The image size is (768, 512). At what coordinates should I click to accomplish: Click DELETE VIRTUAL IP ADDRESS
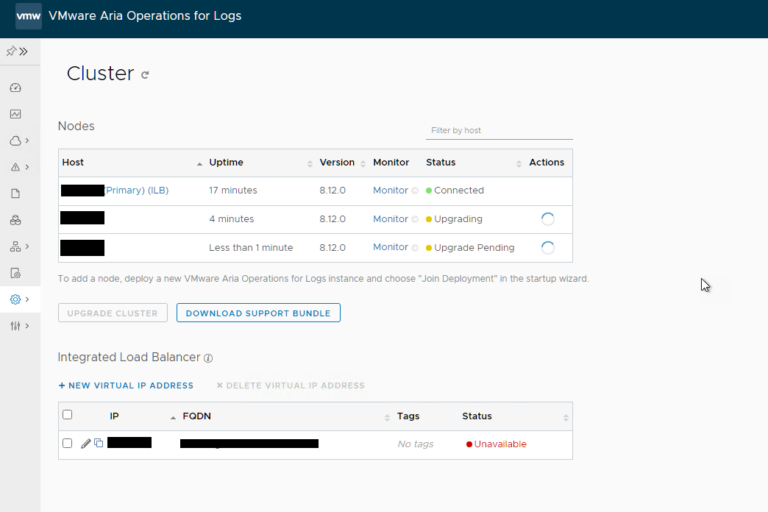tap(290, 386)
